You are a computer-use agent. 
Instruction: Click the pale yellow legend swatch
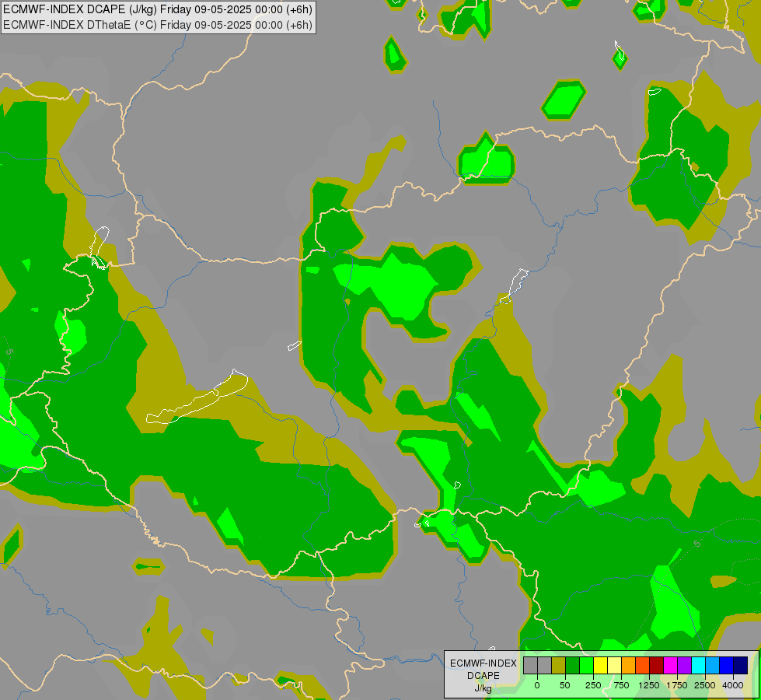[614, 665]
